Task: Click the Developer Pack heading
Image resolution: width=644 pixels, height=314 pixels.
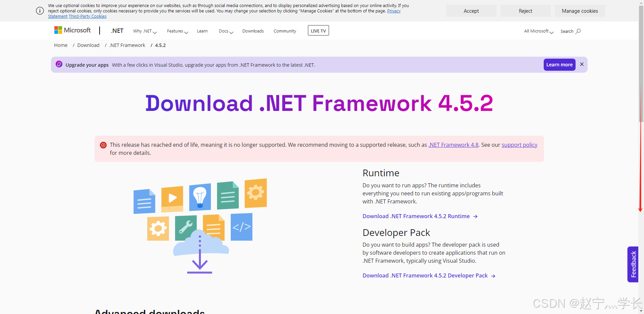Action: coord(396,233)
